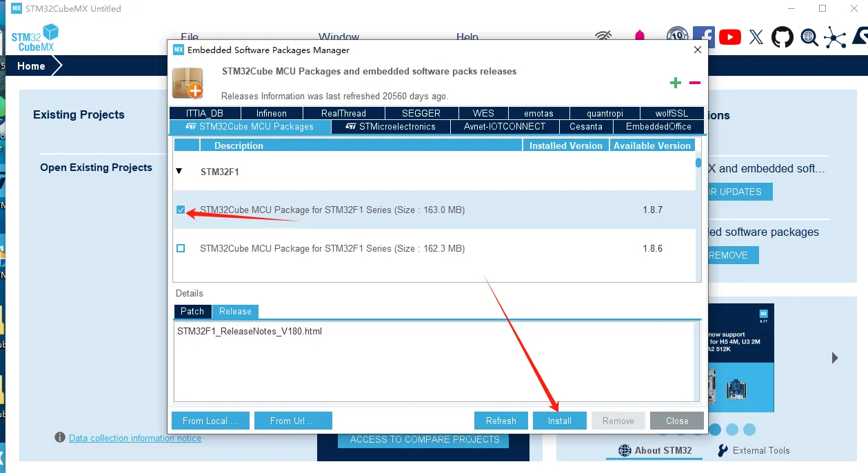Click the magenta minus remove icon
868x473 pixels.
[x=694, y=83]
